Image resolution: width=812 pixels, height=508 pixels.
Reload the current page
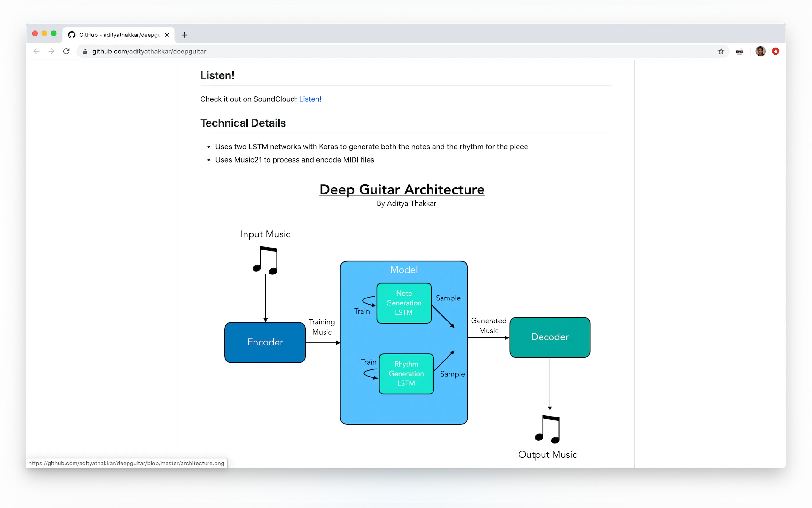pyautogui.click(x=66, y=51)
